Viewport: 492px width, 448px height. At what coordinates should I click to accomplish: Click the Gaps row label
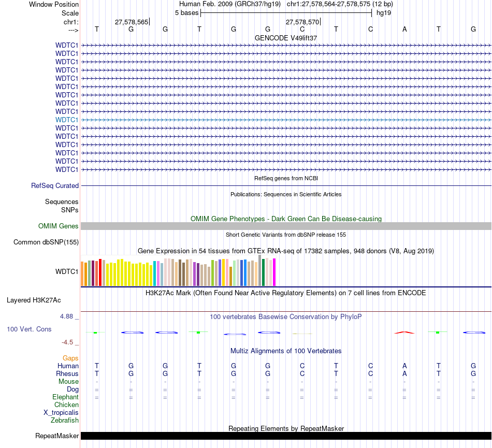[x=70, y=358]
